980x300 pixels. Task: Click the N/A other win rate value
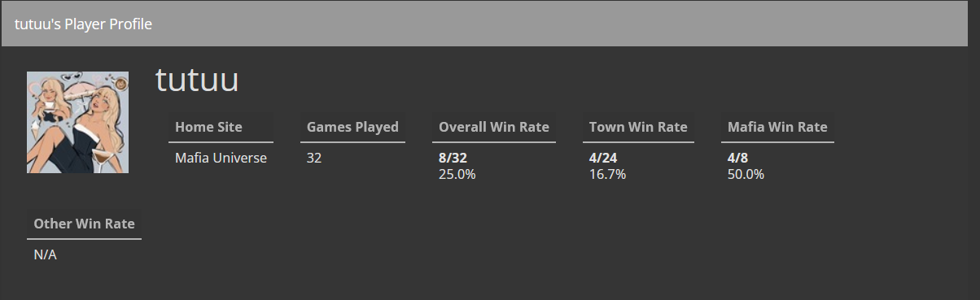tap(45, 254)
